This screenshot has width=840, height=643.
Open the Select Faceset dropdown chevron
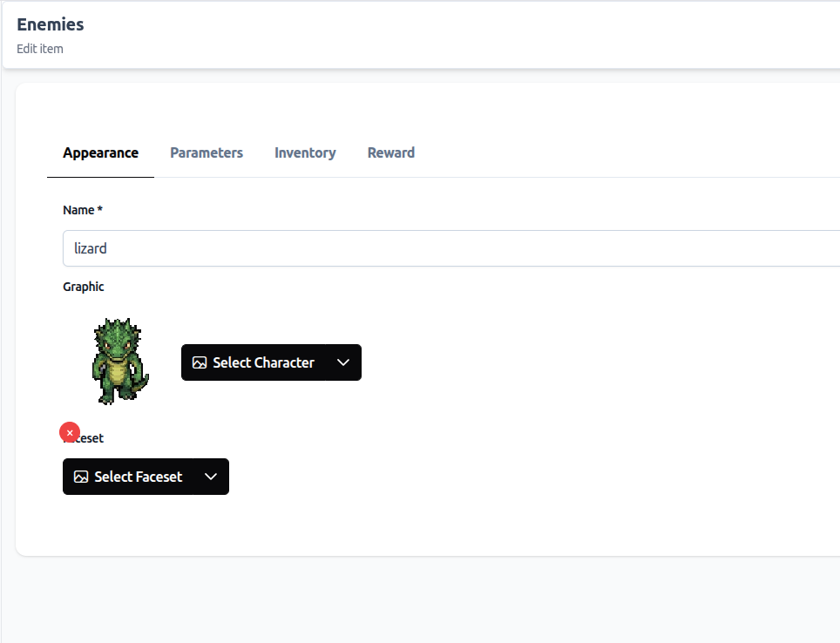pyautogui.click(x=211, y=477)
